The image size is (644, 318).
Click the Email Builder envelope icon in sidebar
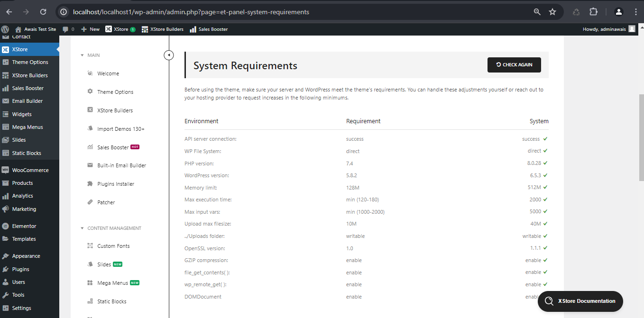coord(5,101)
